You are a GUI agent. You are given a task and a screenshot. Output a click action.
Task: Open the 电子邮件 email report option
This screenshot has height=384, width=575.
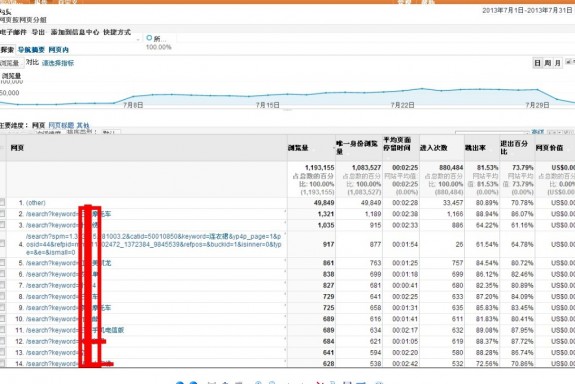click(13, 32)
